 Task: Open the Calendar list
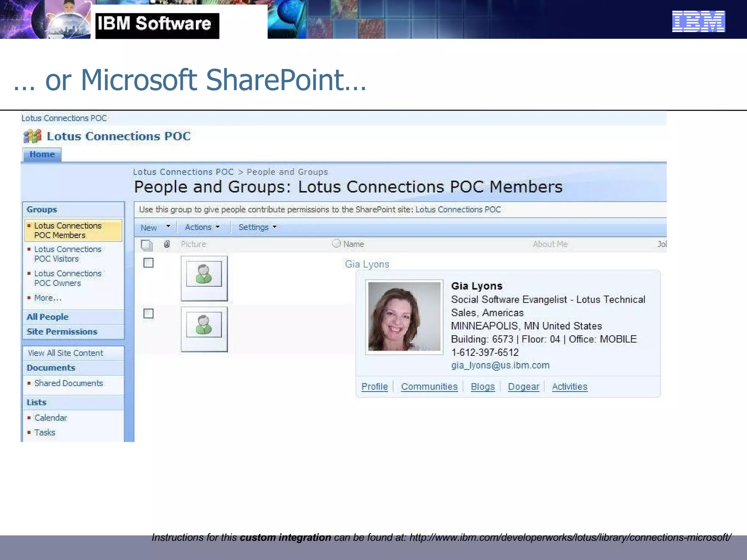coord(51,418)
